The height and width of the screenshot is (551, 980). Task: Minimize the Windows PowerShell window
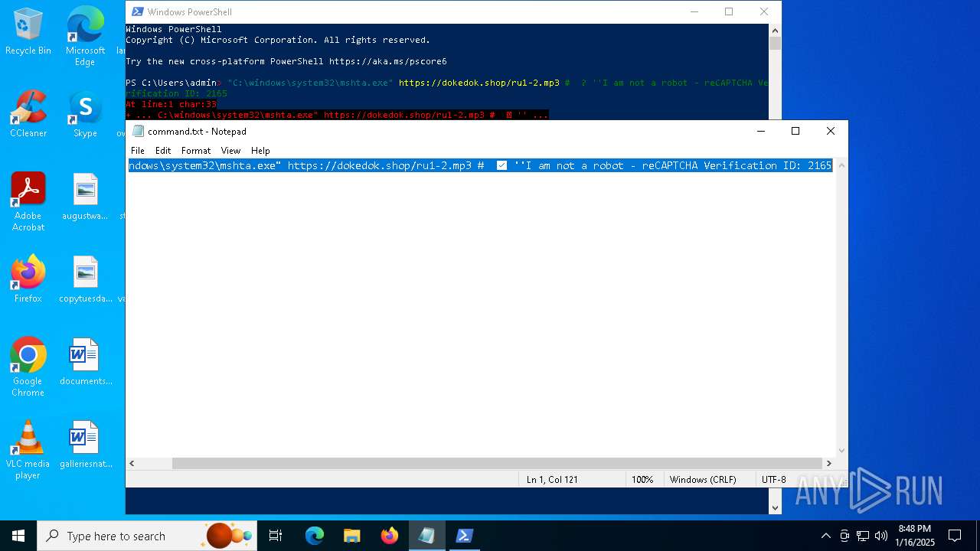click(x=694, y=11)
